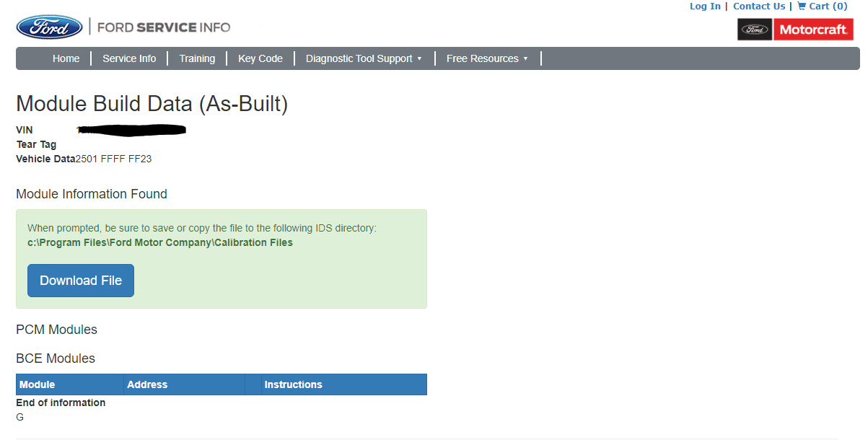Click the Motorcraft logo banner
Viewport: 868px width, 440px height.
click(795, 30)
